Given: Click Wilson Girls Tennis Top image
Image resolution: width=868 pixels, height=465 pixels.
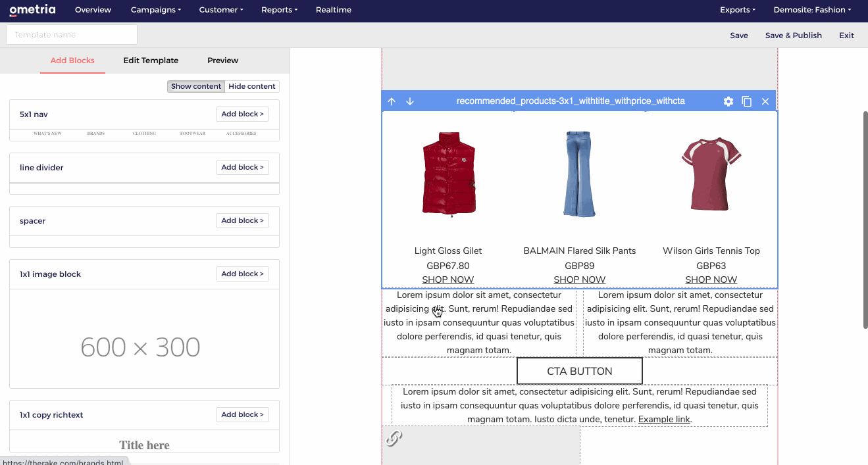Looking at the screenshot, I should [x=711, y=174].
